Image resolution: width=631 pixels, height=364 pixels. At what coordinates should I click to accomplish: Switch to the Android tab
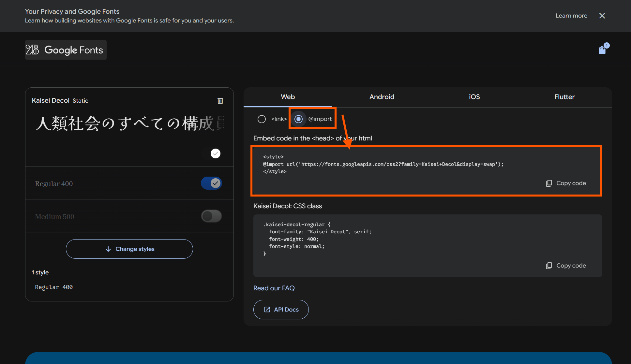coord(382,97)
